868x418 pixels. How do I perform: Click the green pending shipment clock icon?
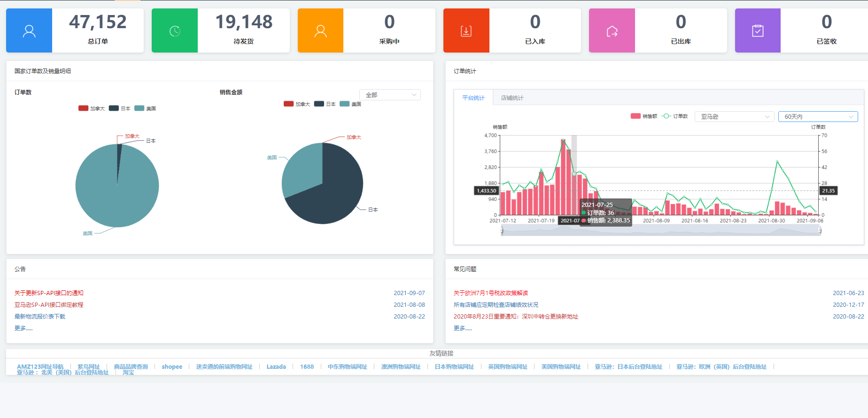point(175,31)
